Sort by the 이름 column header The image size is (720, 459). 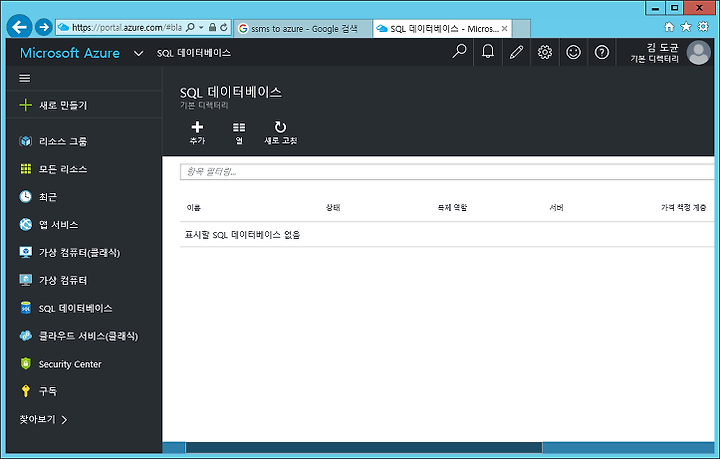point(193,207)
